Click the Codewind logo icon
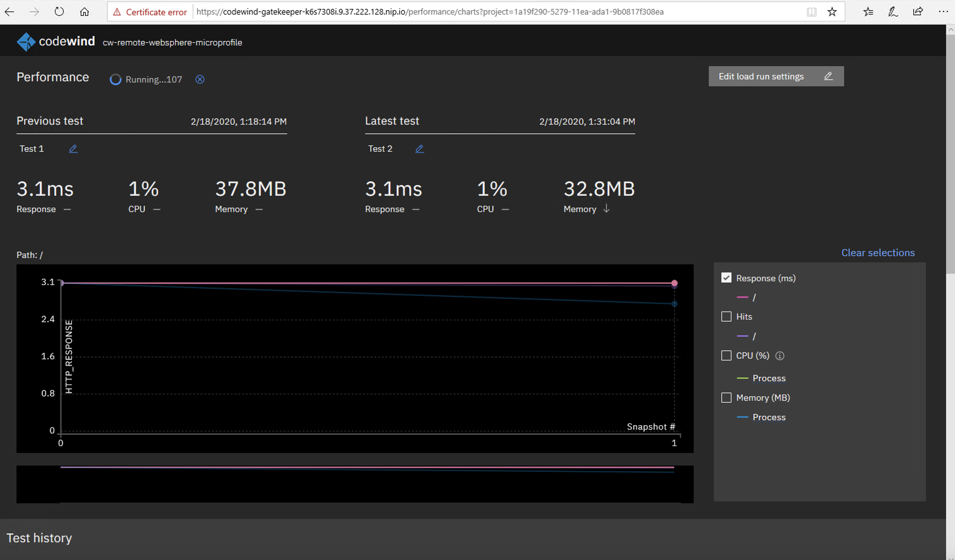The image size is (955, 560). click(x=26, y=42)
